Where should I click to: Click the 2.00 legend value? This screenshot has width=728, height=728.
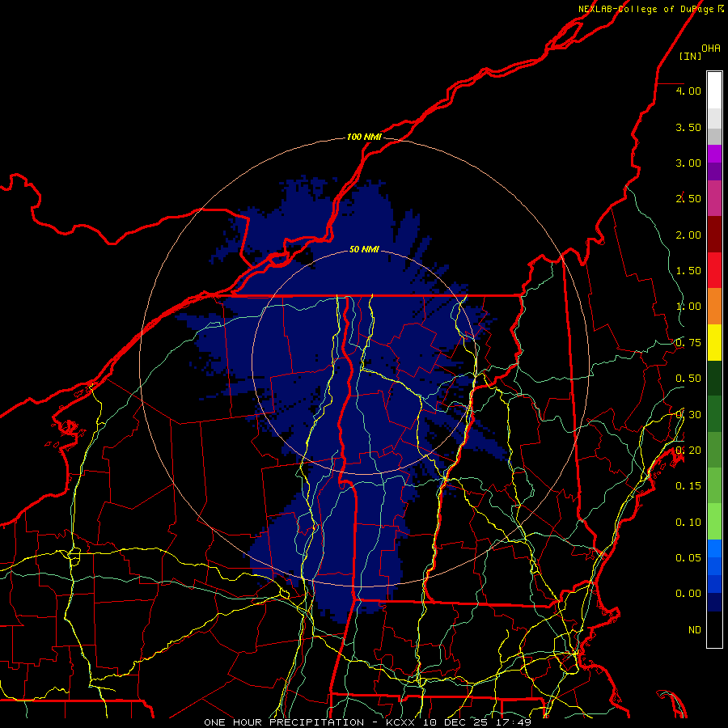tap(688, 235)
